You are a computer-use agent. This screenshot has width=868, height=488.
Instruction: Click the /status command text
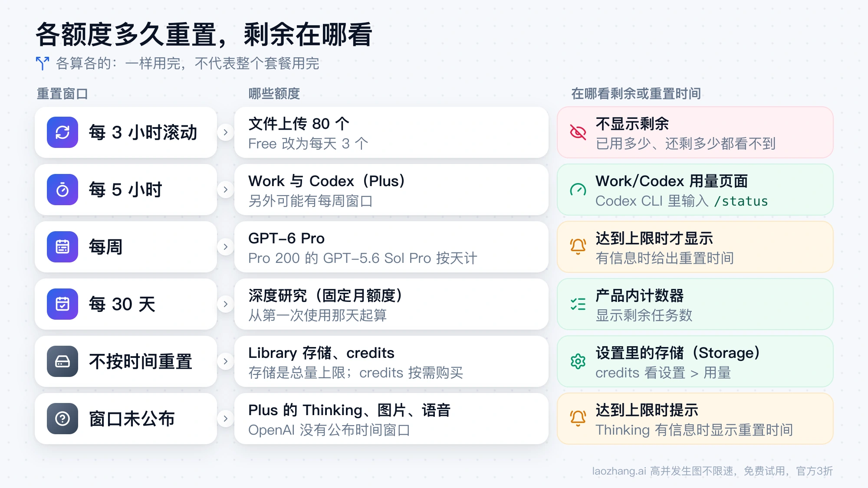[x=741, y=201]
